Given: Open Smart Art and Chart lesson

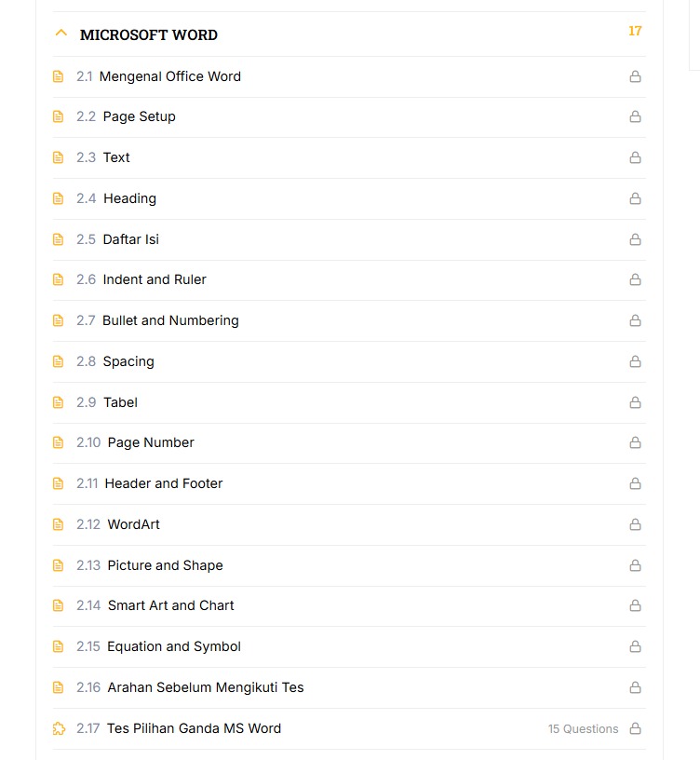Looking at the screenshot, I should coord(170,605).
